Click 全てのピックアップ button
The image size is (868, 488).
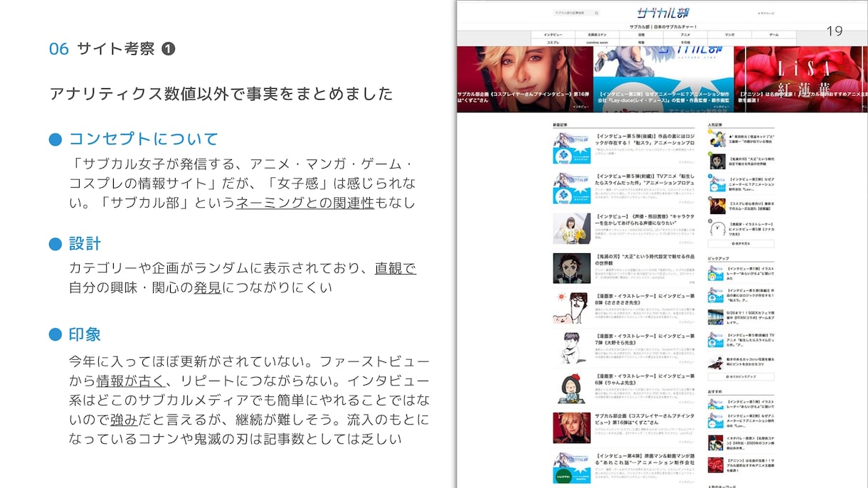pyautogui.click(x=741, y=376)
